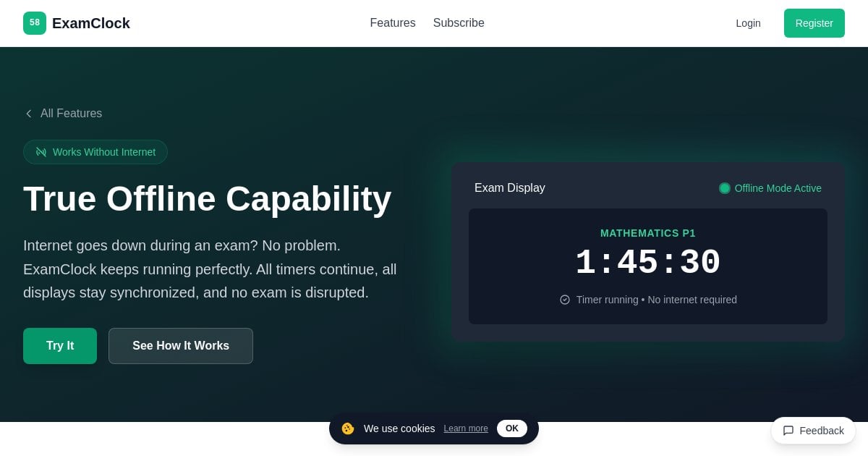Click the 1:45:30 timer display

pyautogui.click(x=648, y=263)
